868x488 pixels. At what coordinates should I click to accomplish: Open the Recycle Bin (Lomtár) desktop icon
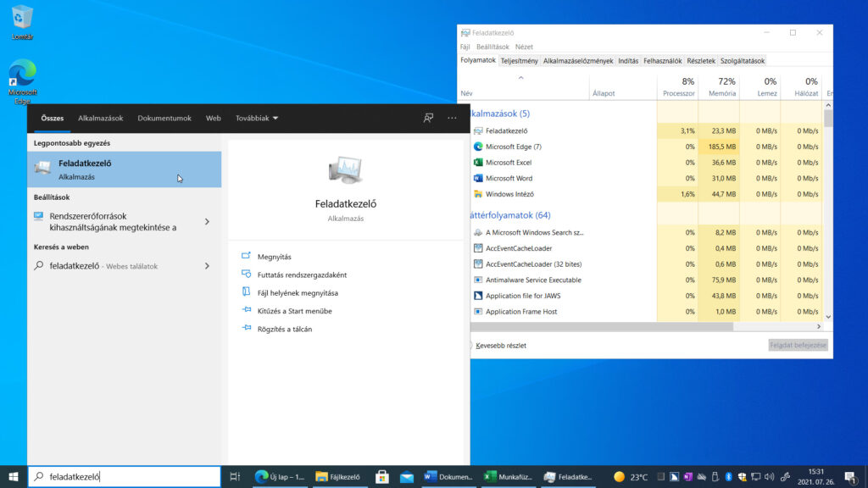click(x=21, y=22)
